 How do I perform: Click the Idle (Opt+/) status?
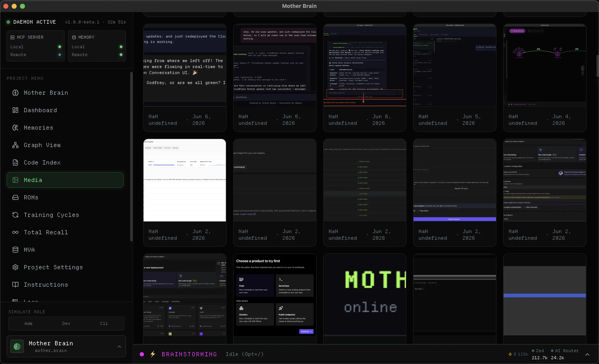click(244, 354)
